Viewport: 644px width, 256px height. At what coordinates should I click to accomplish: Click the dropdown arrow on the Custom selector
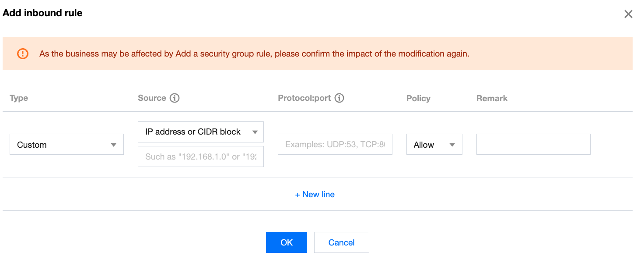[114, 144]
